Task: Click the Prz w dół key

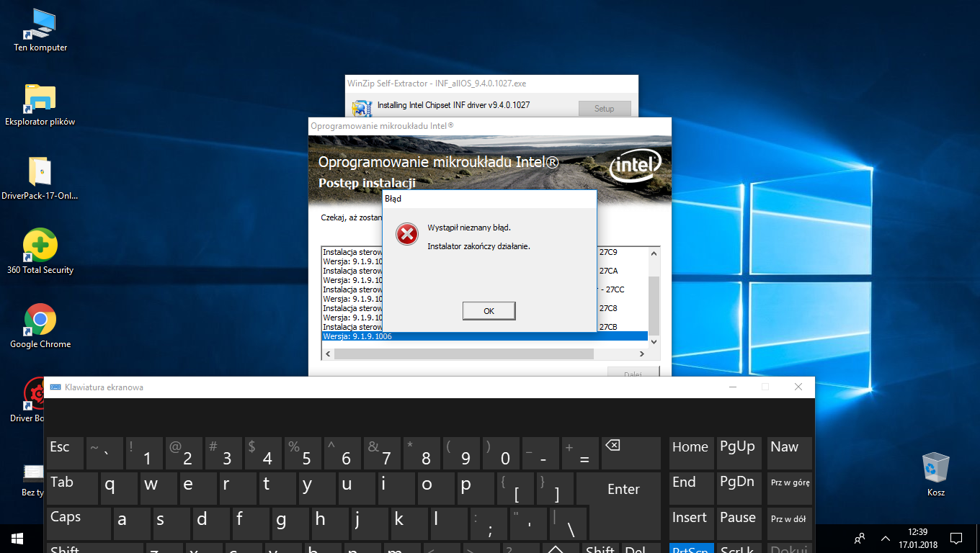Action: (x=790, y=523)
